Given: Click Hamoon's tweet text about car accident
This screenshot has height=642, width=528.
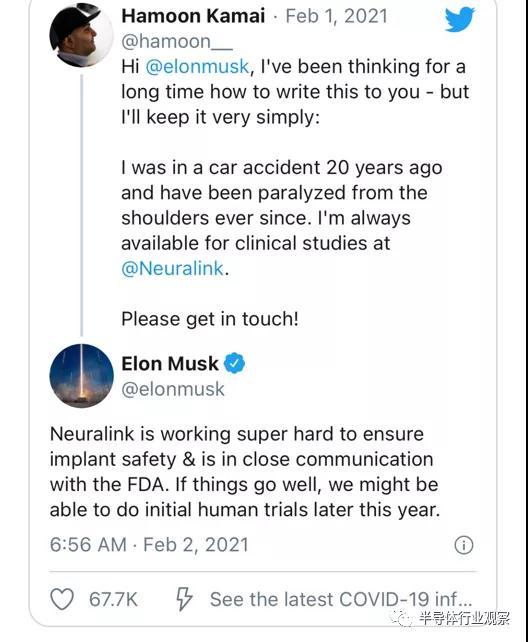Looking at the screenshot, I should [x=282, y=218].
